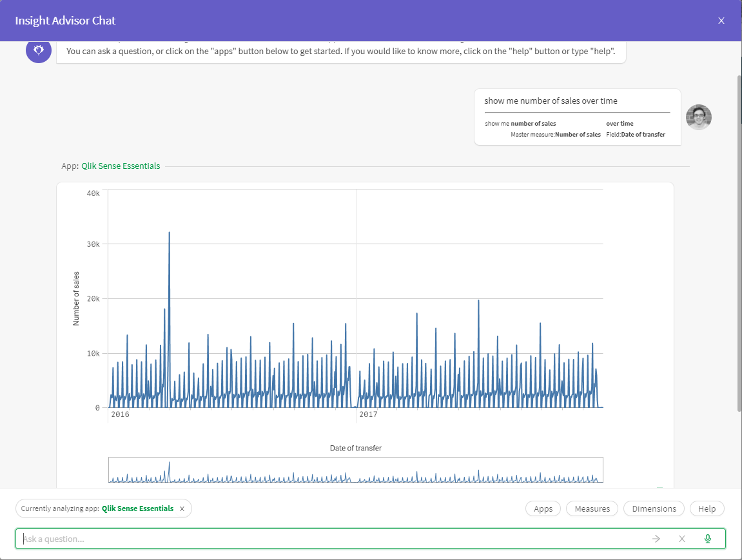Viewport: 742px width, 560px height.
Task: Click the Insight Advisor bot avatar icon
Action: click(38, 51)
